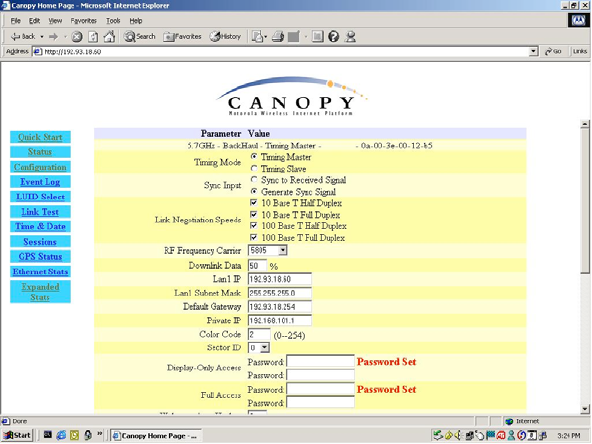Image resolution: width=592 pixels, height=444 pixels.
Task: Launch command prompt from the quick launch bar
Action: coord(48,435)
